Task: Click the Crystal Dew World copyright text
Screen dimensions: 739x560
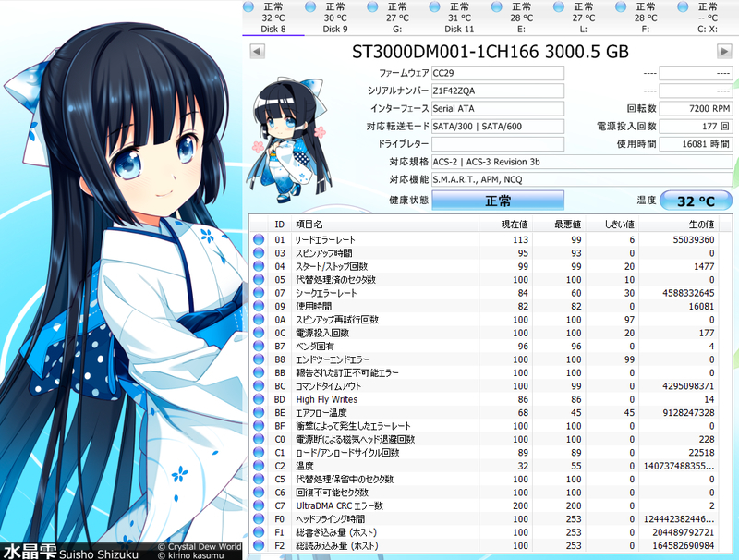Action: click(x=200, y=547)
